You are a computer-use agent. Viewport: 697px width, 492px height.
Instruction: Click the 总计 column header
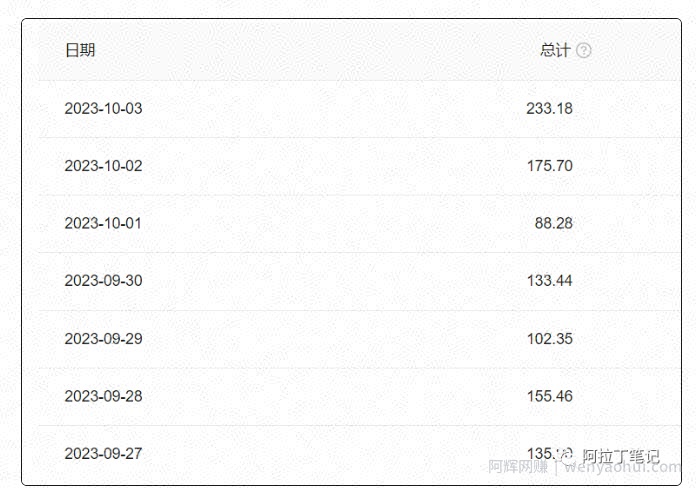tap(555, 50)
